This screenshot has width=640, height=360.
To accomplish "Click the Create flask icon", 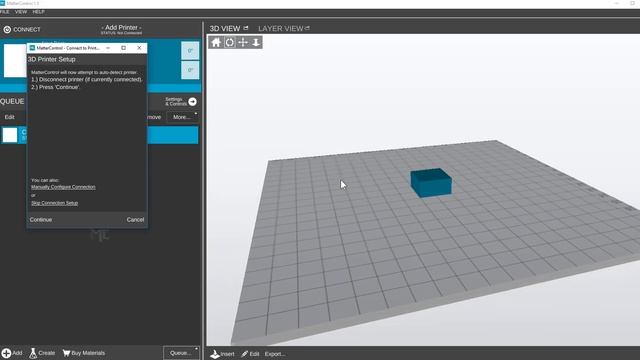I will pyautogui.click(x=33, y=353).
